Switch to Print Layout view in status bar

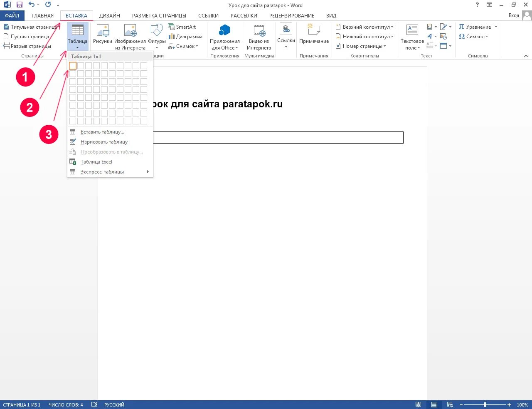[434, 404]
